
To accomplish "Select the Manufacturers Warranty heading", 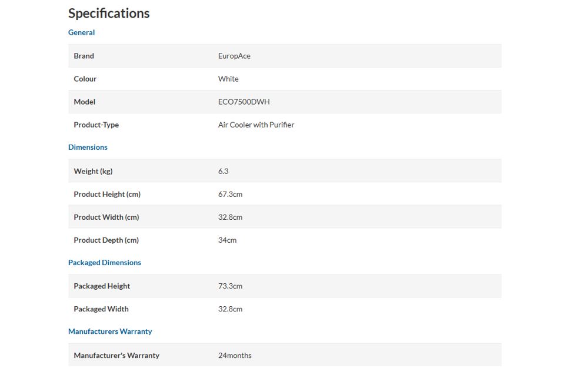I will pos(110,331).
